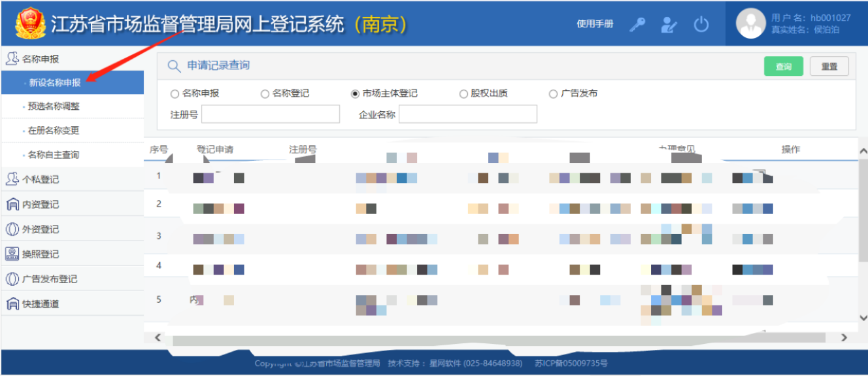Select the 市场主体登记 radio button

355,94
